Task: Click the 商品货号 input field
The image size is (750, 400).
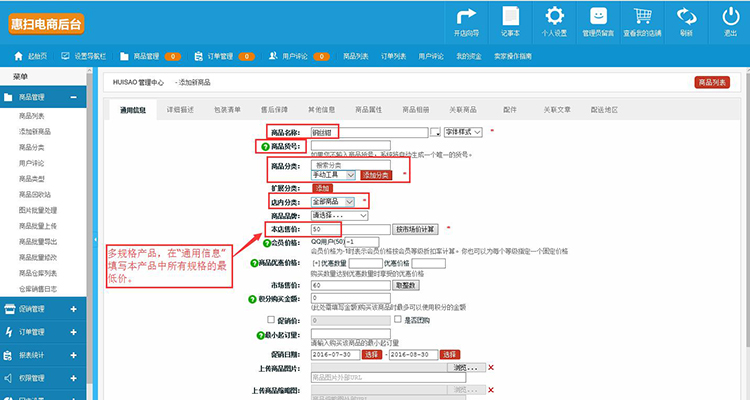Action: [351, 146]
